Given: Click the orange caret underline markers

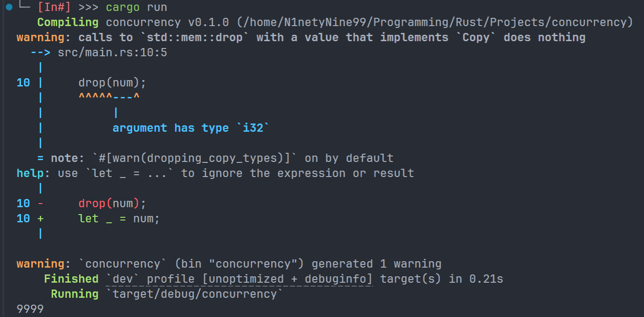Looking at the screenshot, I should pyautogui.click(x=109, y=97).
